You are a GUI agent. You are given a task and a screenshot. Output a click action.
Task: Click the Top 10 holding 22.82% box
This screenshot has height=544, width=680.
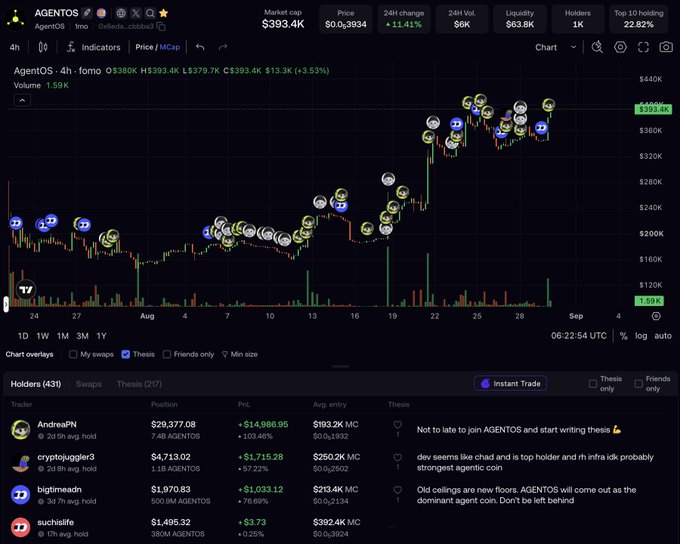[x=638, y=19]
